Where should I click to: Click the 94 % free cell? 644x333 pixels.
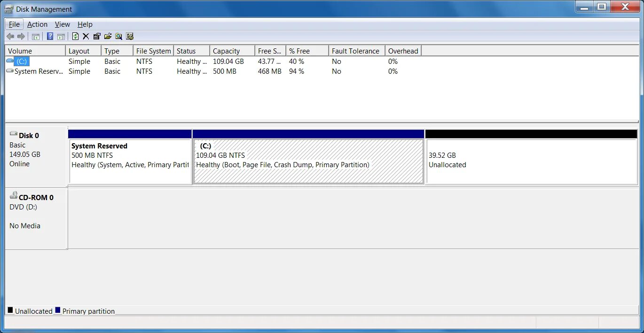(297, 71)
